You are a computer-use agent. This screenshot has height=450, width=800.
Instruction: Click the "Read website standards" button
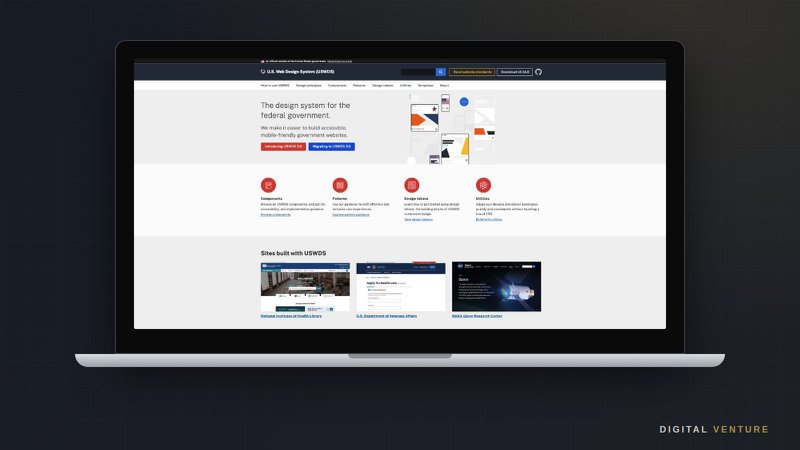click(x=472, y=72)
